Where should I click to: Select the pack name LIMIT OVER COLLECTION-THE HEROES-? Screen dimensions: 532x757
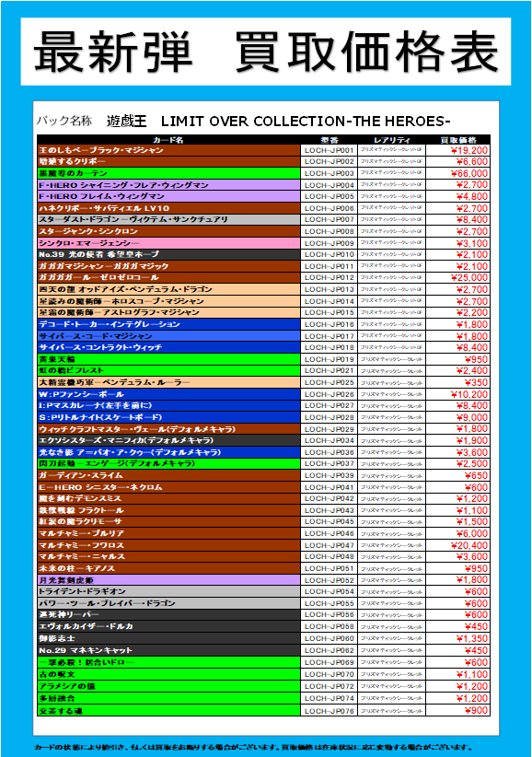(x=306, y=122)
